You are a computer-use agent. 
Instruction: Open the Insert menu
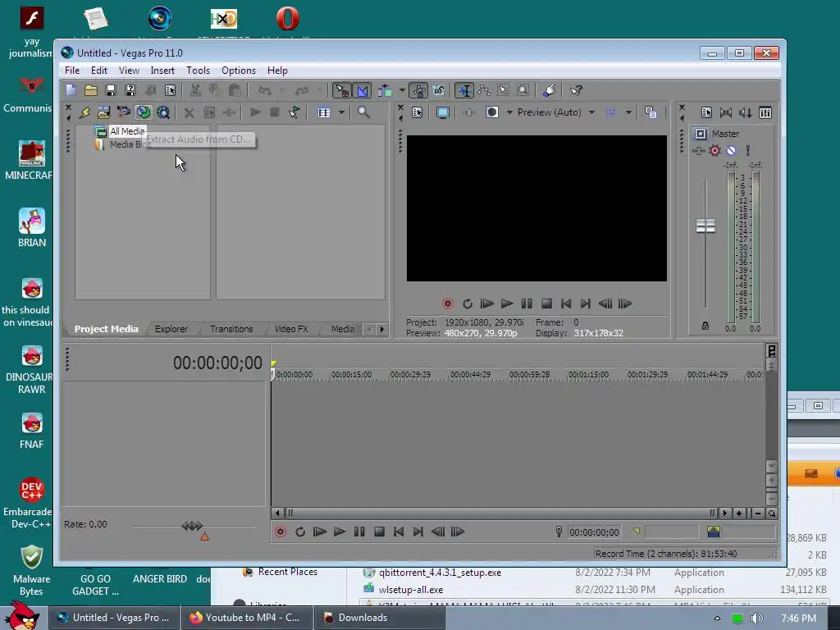[x=162, y=71]
